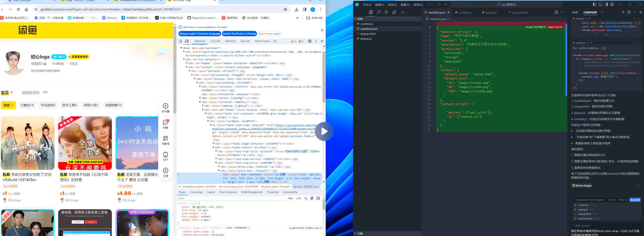This screenshot has height=236, width=644.
Task: Open the Source Control view icon
Action: pos(387,12)
